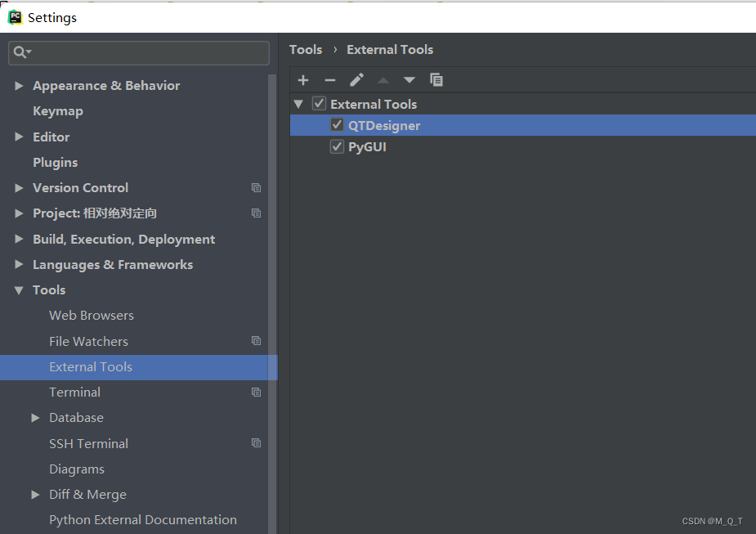Expand Appearance & Behavior section

click(x=19, y=86)
